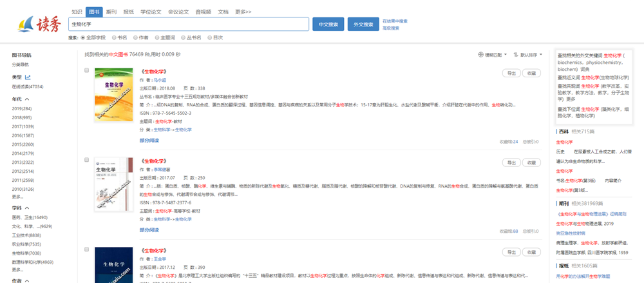Switch to the 学位论文 tab
This screenshot has height=283, width=644.
151,12
